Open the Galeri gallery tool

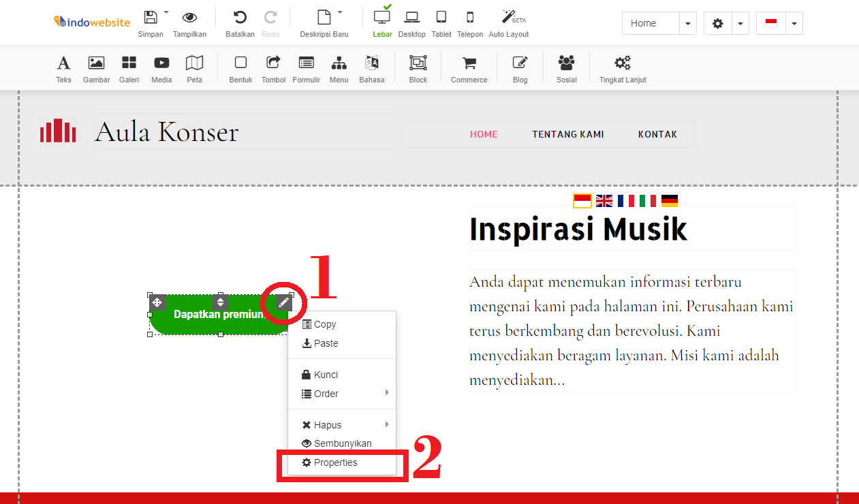pyautogui.click(x=129, y=70)
